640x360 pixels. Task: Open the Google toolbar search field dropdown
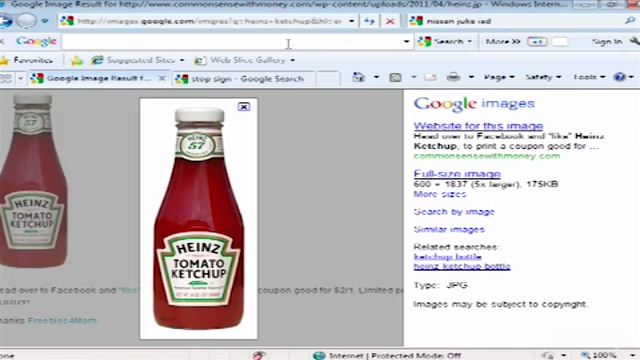(x=407, y=42)
